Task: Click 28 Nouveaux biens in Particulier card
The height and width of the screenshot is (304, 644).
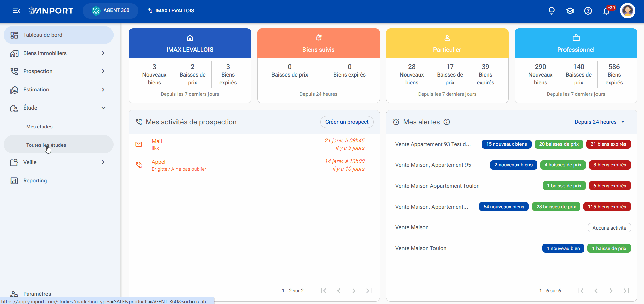Action: 412,74
